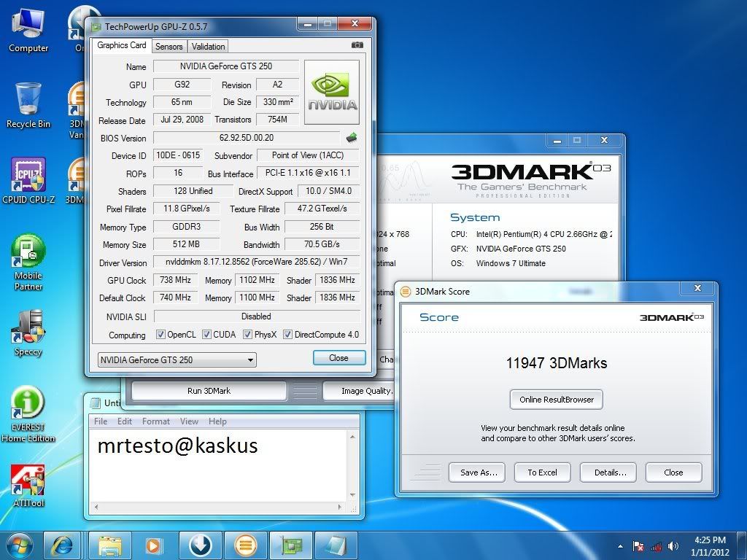Launch CPUID CPU-Z desktop shortcut
747x560 pixels.
pos(28,182)
